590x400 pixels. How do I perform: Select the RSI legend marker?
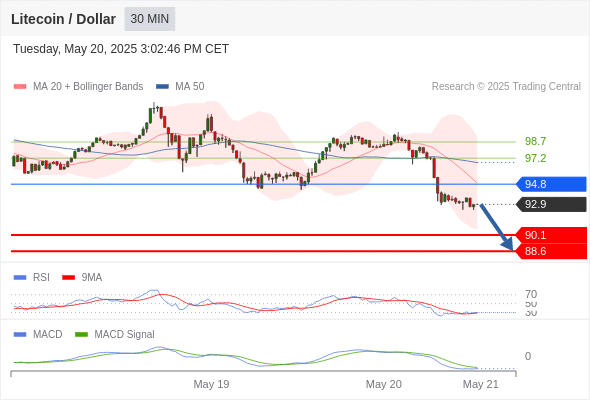tap(20, 278)
